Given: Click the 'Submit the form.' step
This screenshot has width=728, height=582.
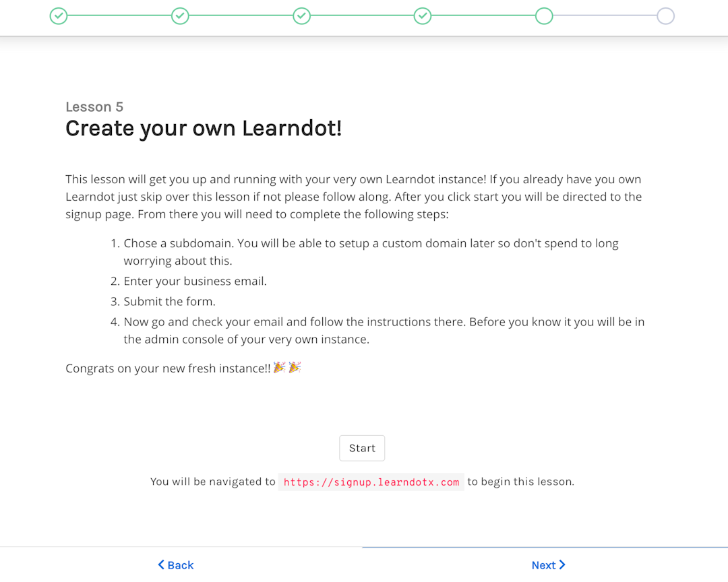Looking at the screenshot, I should pos(169,302).
